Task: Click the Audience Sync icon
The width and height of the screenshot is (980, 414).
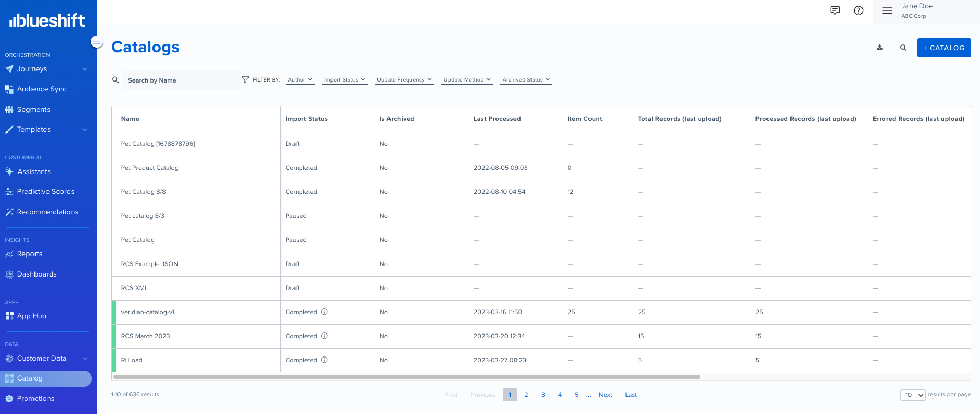Action: pos(9,89)
